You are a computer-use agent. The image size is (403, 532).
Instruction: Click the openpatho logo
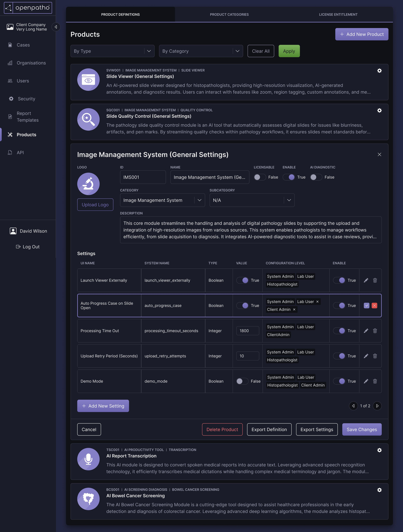pyautogui.click(x=28, y=8)
